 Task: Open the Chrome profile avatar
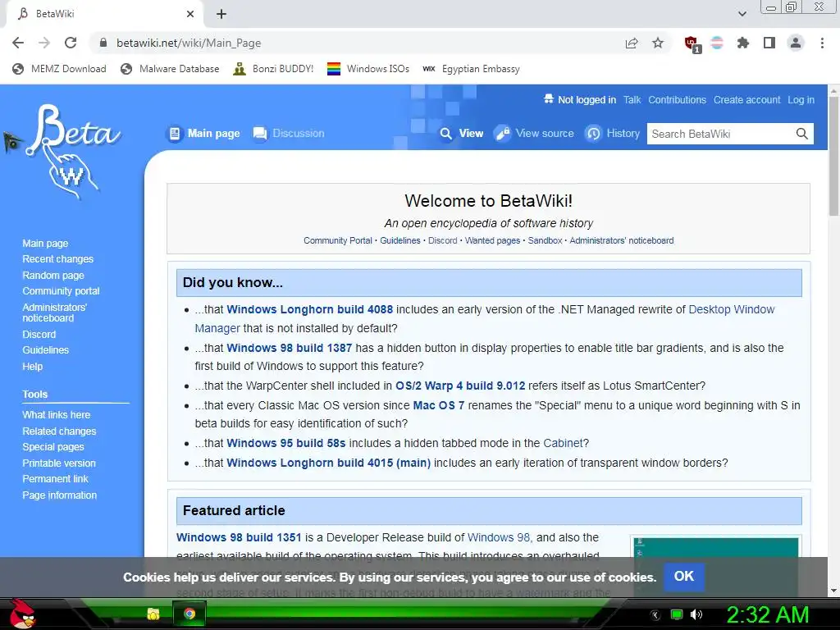[x=796, y=43]
